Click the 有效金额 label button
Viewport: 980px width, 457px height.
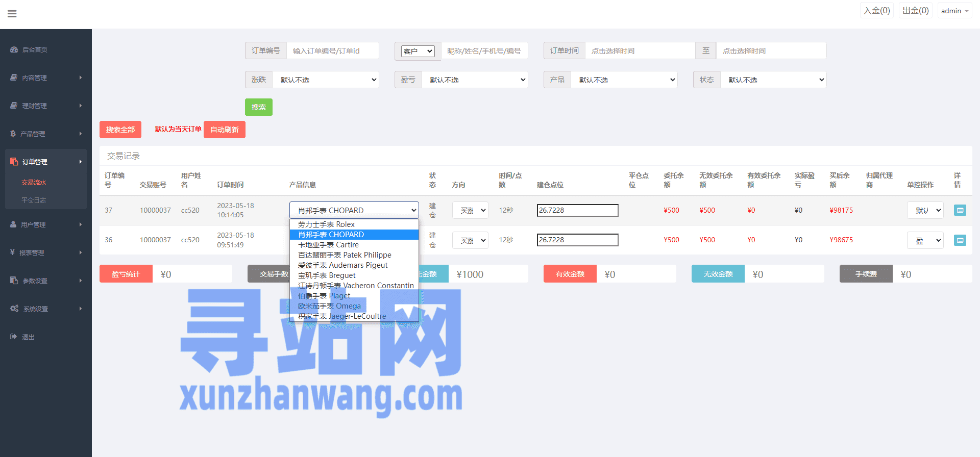(x=570, y=274)
